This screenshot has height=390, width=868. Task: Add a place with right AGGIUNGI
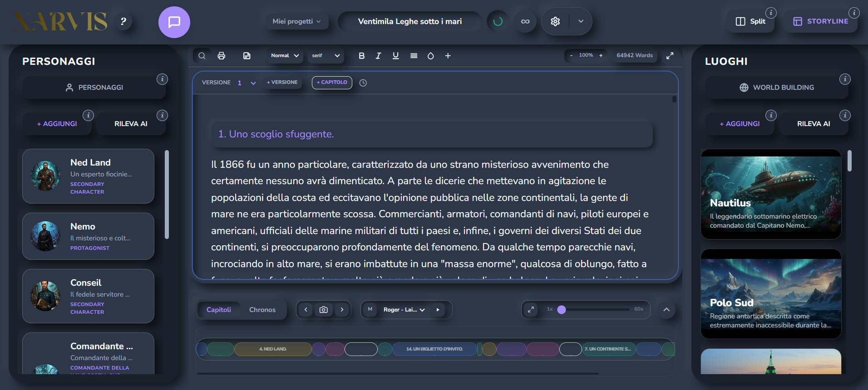pyautogui.click(x=740, y=124)
